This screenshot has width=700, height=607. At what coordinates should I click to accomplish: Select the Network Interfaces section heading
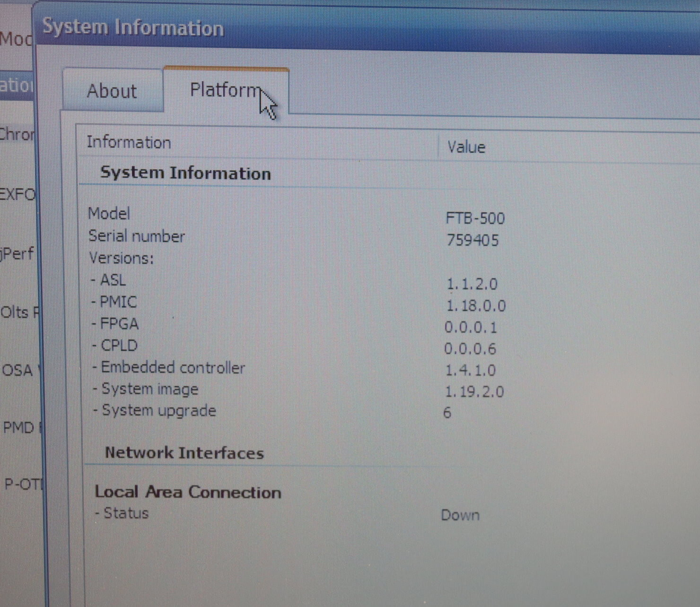click(184, 453)
